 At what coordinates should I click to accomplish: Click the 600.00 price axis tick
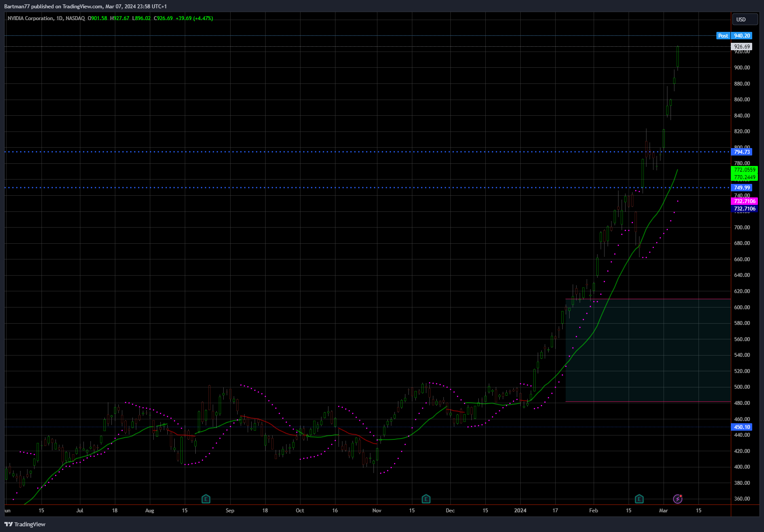coord(742,307)
